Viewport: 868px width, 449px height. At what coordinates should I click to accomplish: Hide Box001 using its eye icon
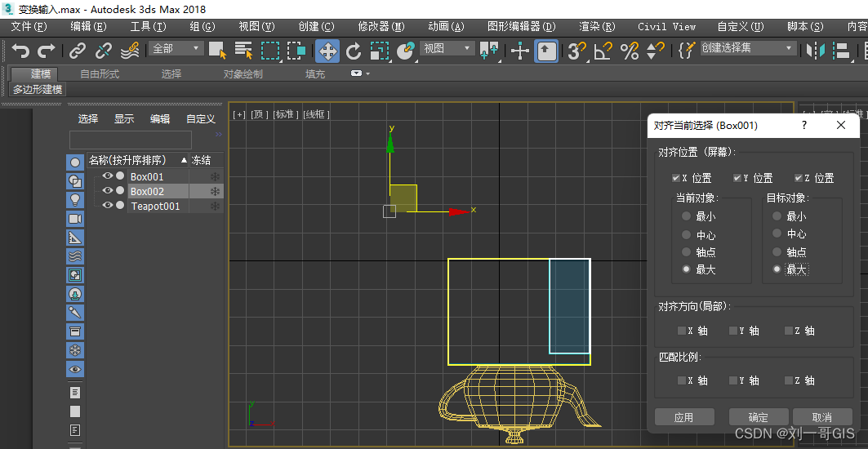pyautogui.click(x=108, y=176)
